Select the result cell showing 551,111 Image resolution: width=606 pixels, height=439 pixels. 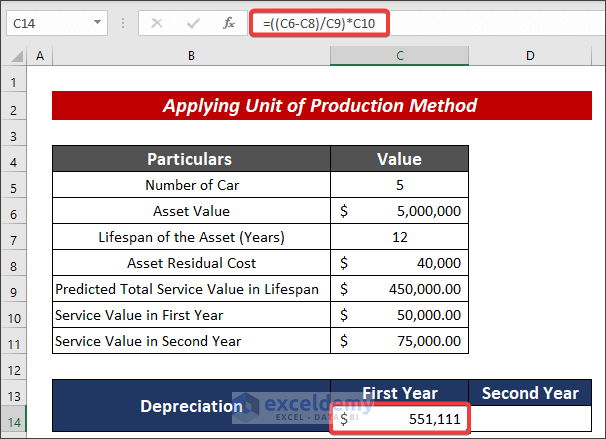tap(399, 419)
